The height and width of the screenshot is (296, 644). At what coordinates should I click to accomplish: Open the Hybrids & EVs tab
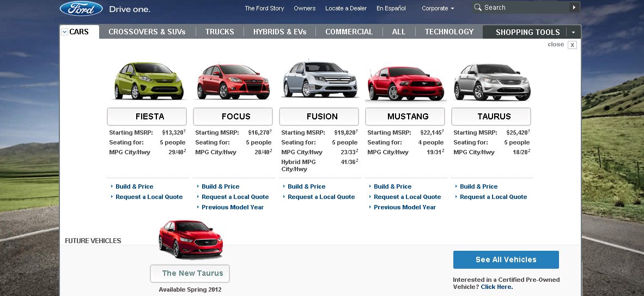pos(280,32)
